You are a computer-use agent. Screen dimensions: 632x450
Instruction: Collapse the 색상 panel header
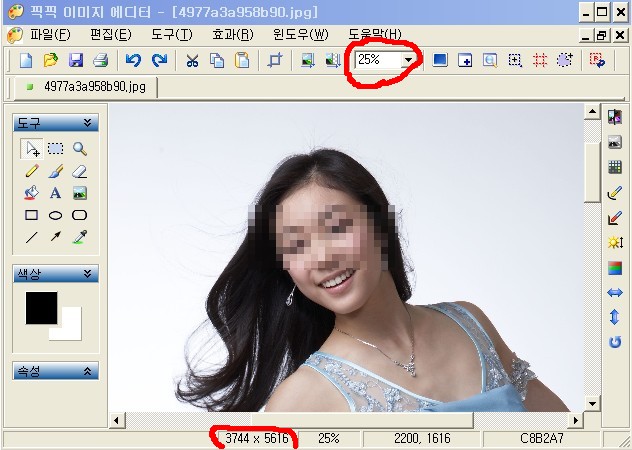(56, 274)
